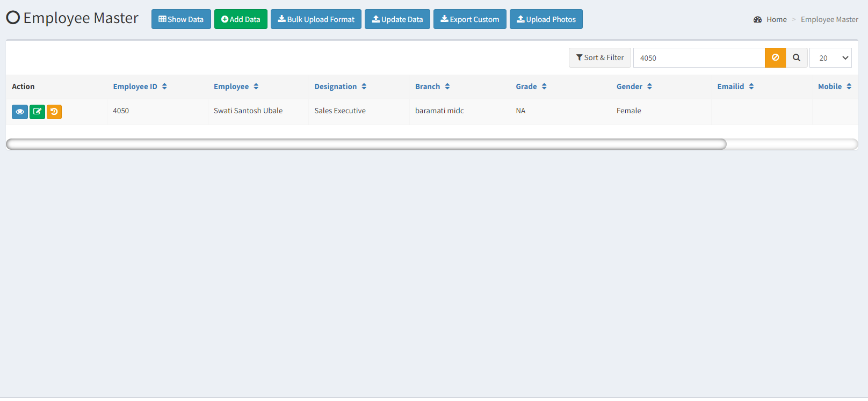Viewport: 868px width, 401px height.
Task: Click the orange history icon for employee 4050
Action: click(54, 112)
